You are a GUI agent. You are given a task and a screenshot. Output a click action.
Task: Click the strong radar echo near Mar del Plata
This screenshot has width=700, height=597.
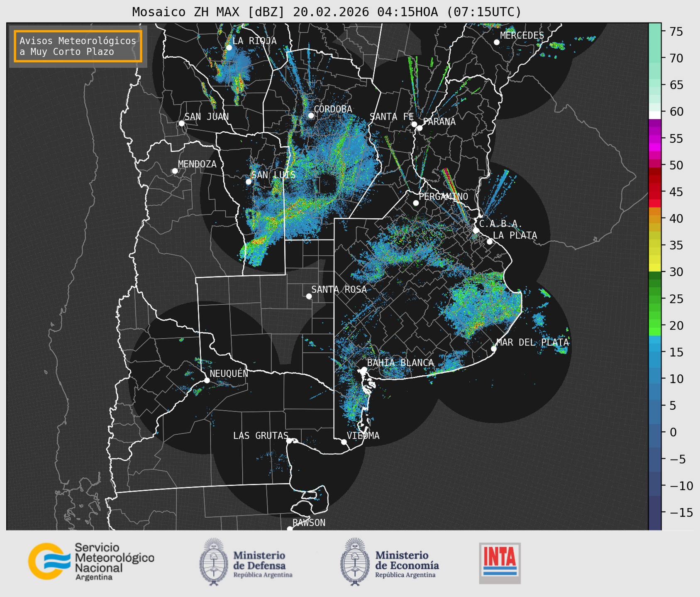pos(477,325)
